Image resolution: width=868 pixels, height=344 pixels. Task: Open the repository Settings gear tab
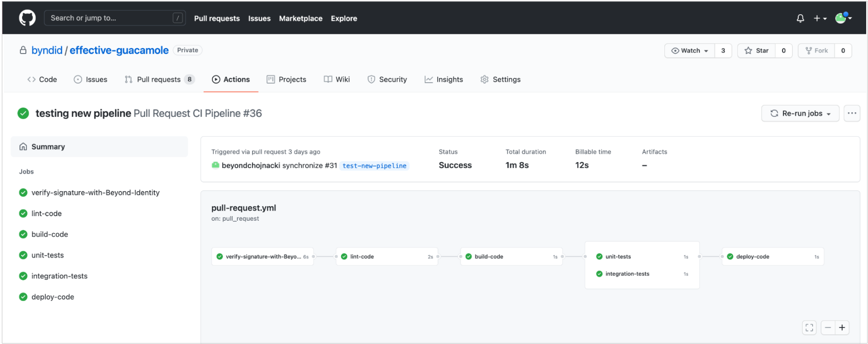click(500, 79)
